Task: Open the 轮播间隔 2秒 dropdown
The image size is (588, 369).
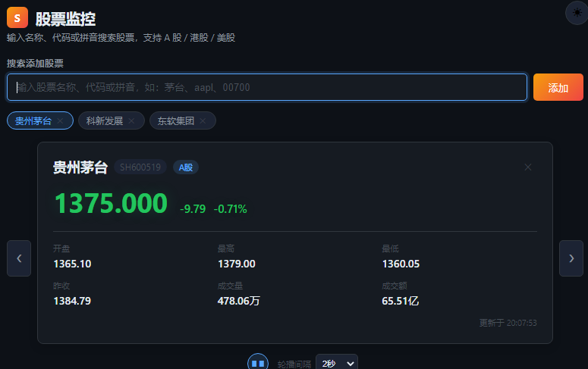Action: 337,363
